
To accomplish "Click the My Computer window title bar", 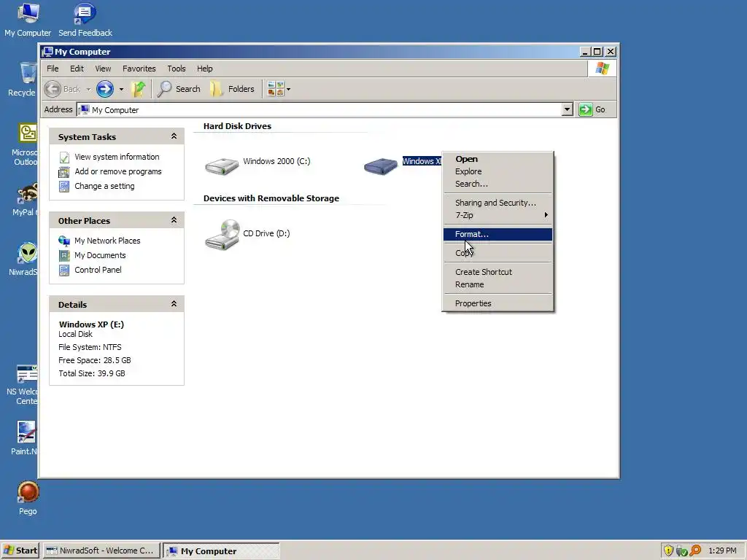I will point(309,52).
